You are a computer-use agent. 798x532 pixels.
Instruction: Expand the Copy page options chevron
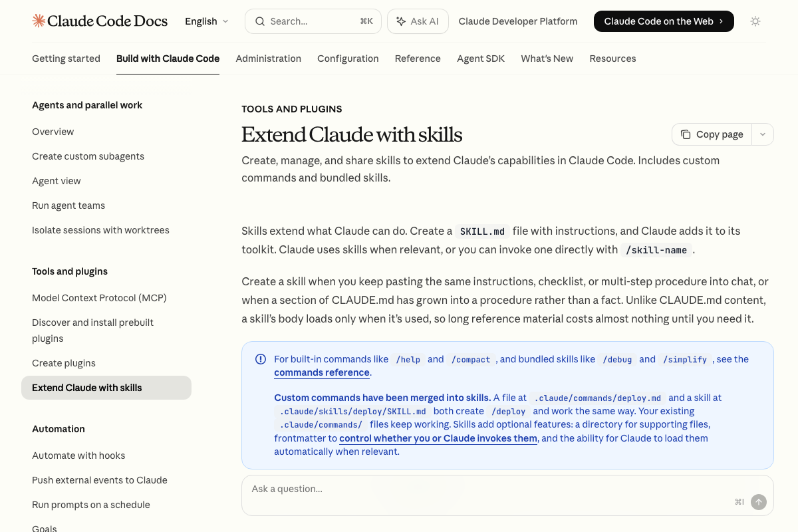tap(763, 134)
